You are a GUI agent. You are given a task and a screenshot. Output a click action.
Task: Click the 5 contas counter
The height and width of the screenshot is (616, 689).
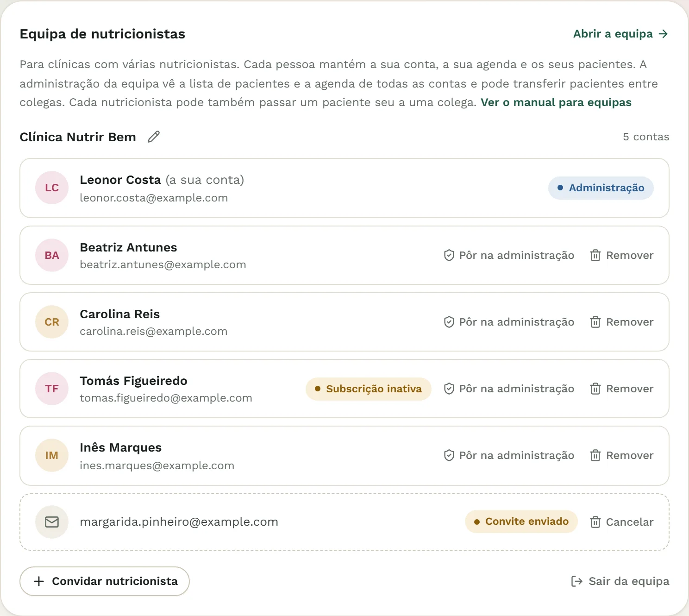(646, 137)
